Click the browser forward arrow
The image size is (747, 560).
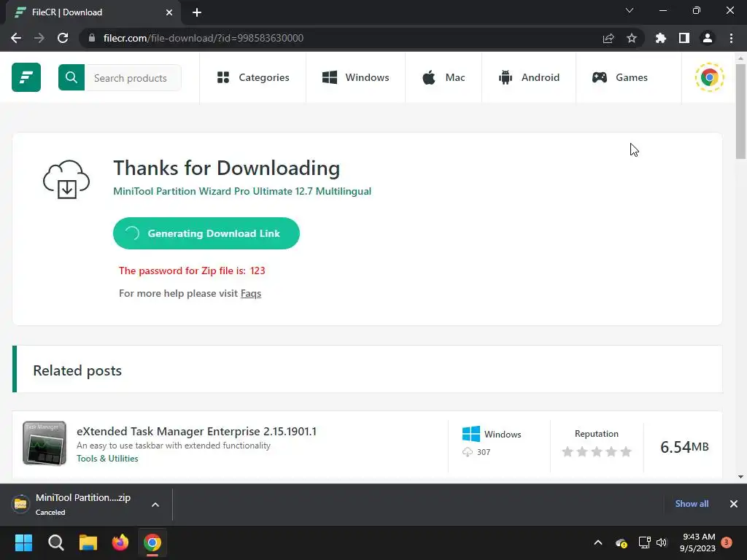pos(39,38)
